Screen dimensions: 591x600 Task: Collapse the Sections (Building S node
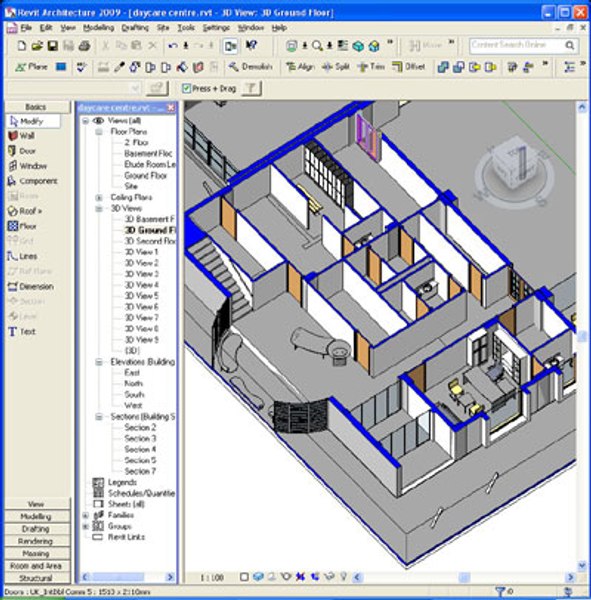[99, 417]
